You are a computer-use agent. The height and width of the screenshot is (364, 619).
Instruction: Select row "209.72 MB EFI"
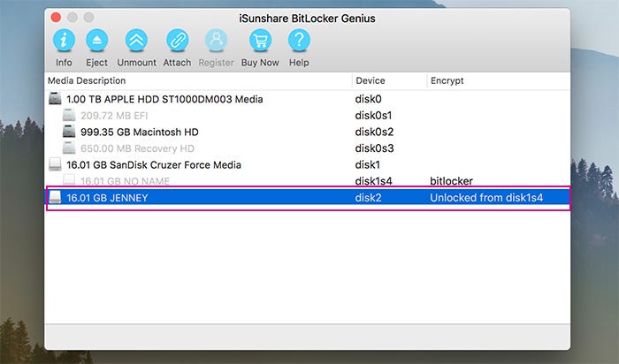[x=308, y=116]
